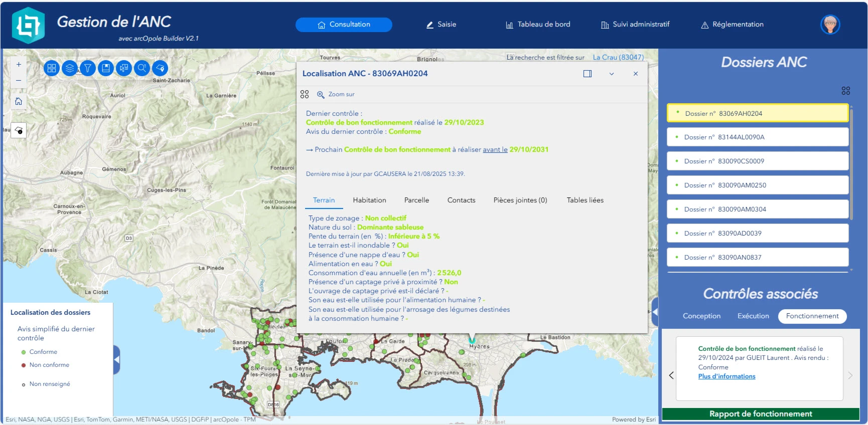Image resolution: width=868 pixels, height=425 pixels.
Task: Activate the selection tool with cursor icon
Action: point(124,68)
